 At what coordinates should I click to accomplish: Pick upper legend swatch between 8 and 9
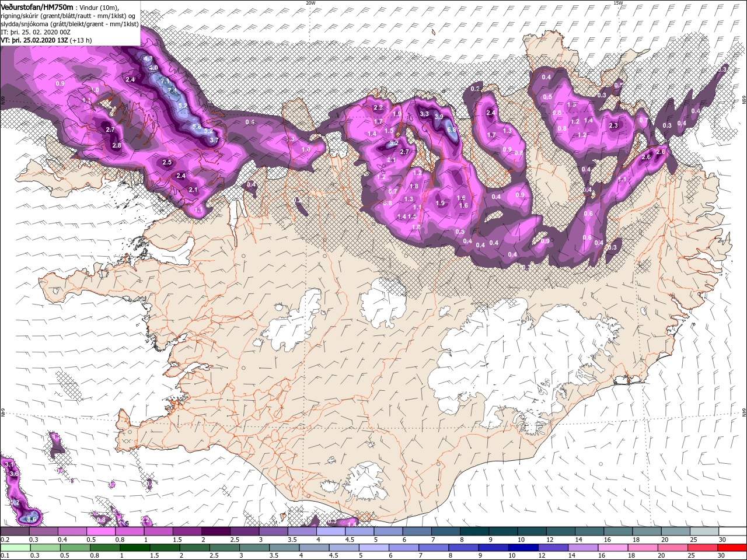tap(474, 531)
